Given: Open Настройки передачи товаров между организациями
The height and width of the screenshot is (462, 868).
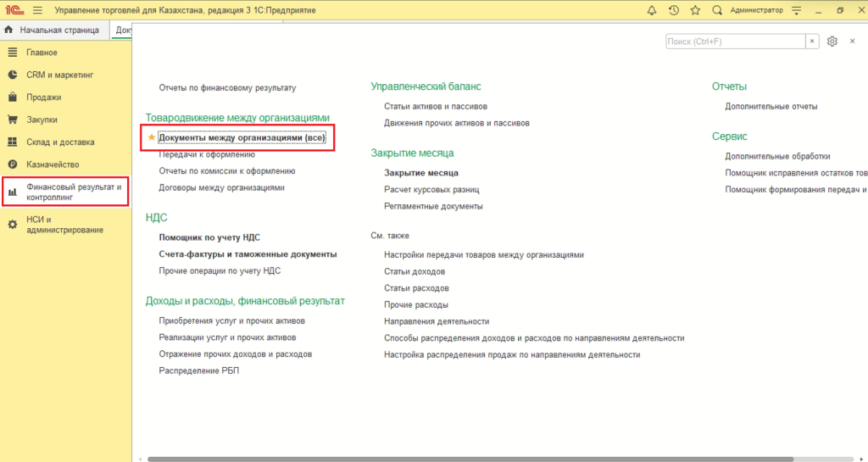Looking at the screenshot, I should click(x=484, y=255).
